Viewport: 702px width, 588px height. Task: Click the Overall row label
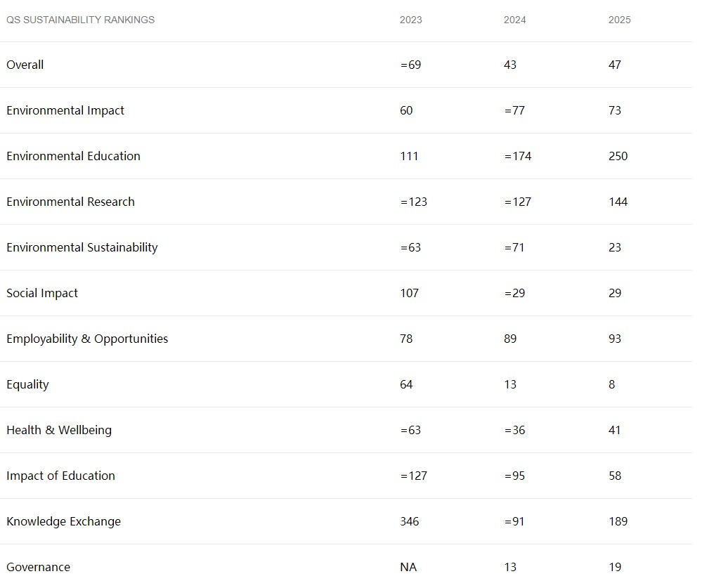(x=25, y=65)
